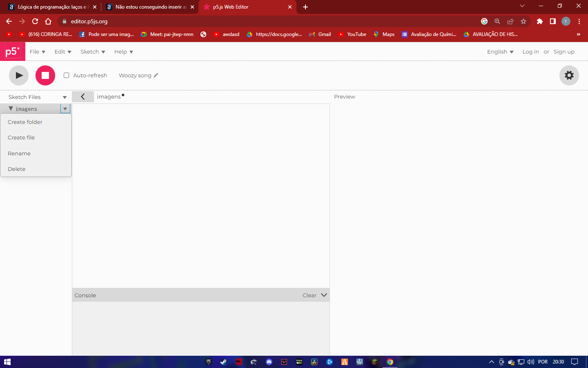Toggle the browser side panel icon
588x368 pixels.
point(553,21)
